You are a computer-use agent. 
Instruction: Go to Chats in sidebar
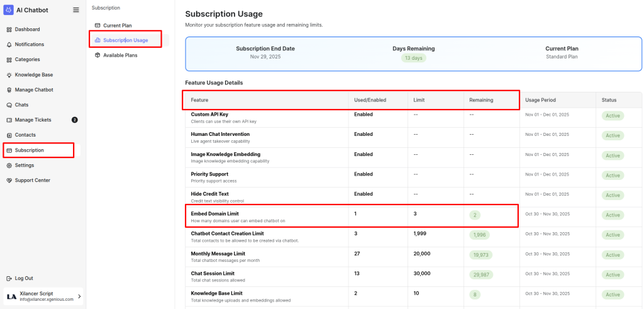tap(21, 105)
